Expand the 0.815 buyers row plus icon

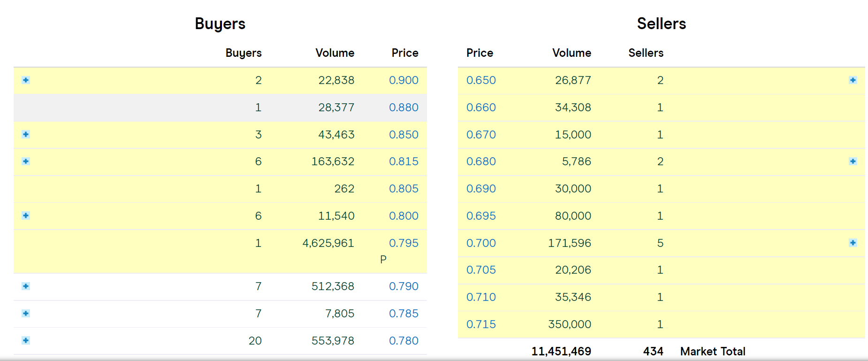coord(26,161)
